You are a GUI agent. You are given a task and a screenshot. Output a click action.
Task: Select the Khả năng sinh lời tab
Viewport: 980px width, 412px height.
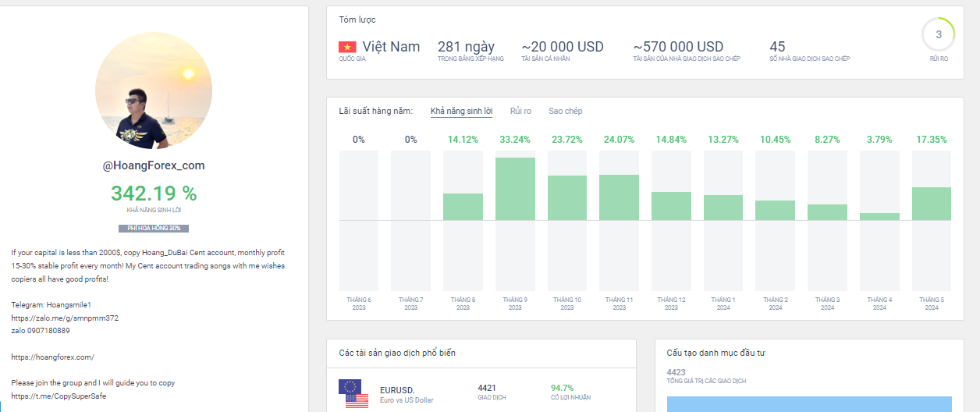(461, 111)
